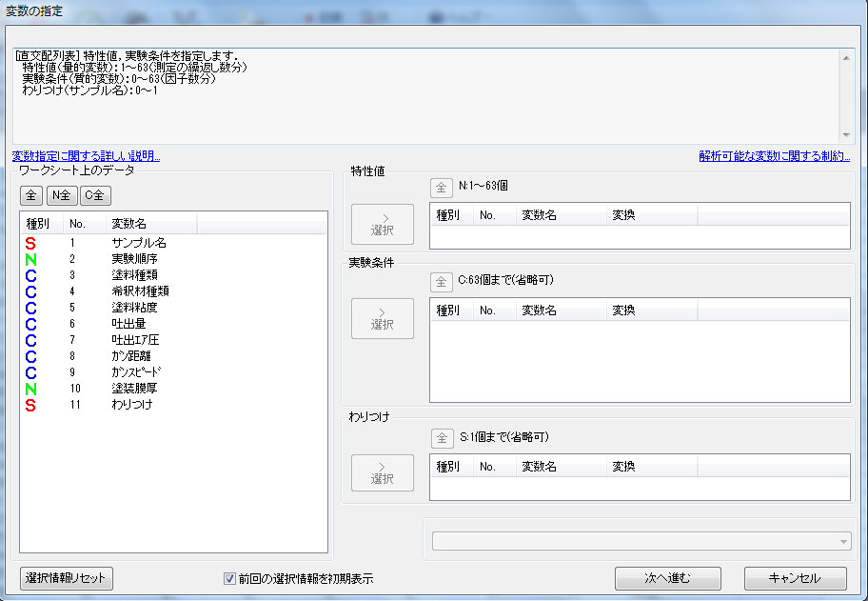Click No. column header in 実験条件 table
The height and width of the screenshot is (601, 868).
coord(494,311)
